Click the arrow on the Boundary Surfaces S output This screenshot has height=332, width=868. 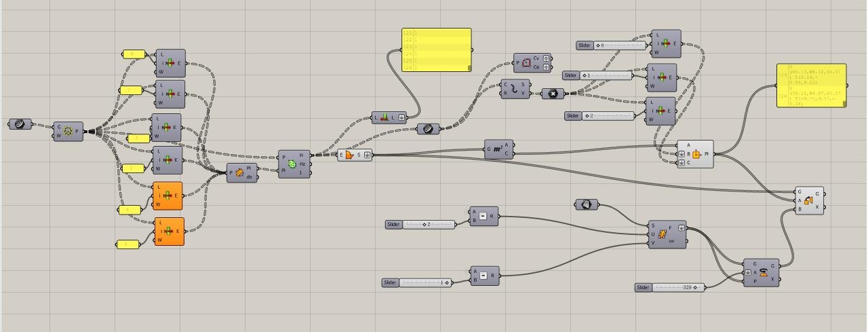[368, 155]
